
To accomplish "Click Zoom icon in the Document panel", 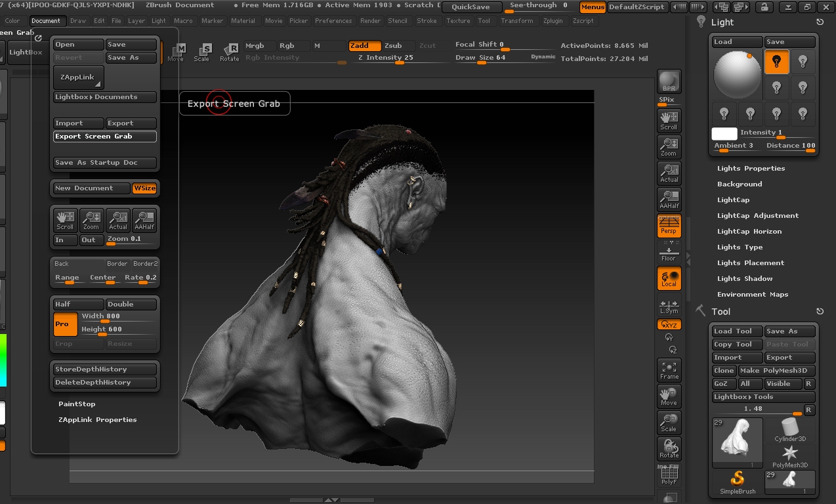I will point(91,220).
